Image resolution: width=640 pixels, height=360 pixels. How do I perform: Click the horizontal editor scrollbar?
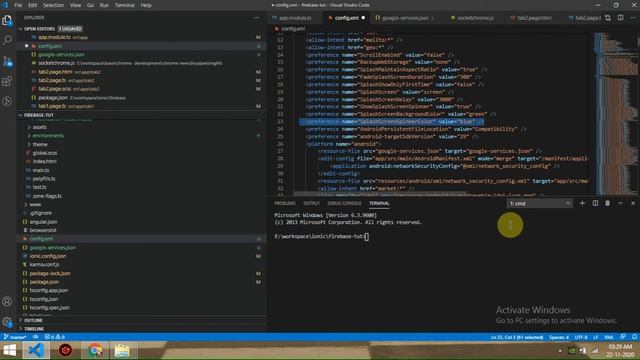point(380,193)
